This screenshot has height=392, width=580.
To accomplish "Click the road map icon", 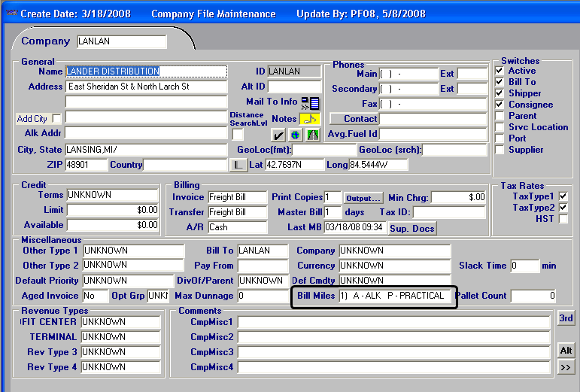I will coord(312,135).
